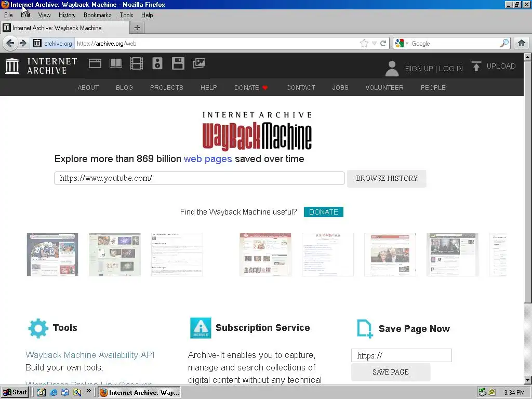This screenshot has width=532, height=399.
Task: Reload the page with refresh icon
Action: coord(383,43)
